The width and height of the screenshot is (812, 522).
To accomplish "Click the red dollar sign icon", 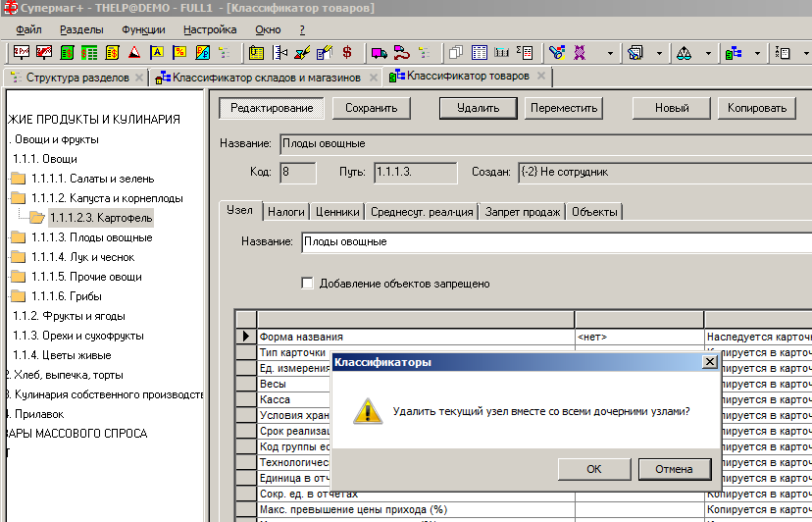I will (x=347, y=52).
